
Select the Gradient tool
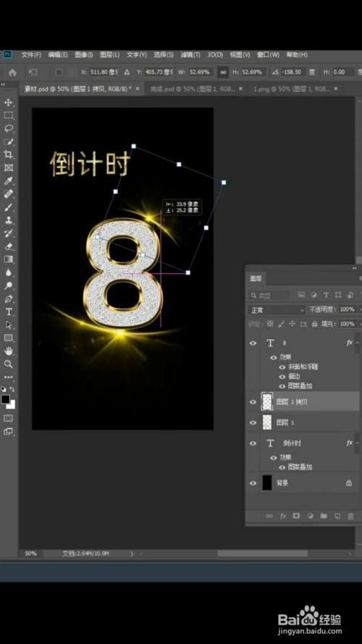pyautogui.click(x=8, y=259)
